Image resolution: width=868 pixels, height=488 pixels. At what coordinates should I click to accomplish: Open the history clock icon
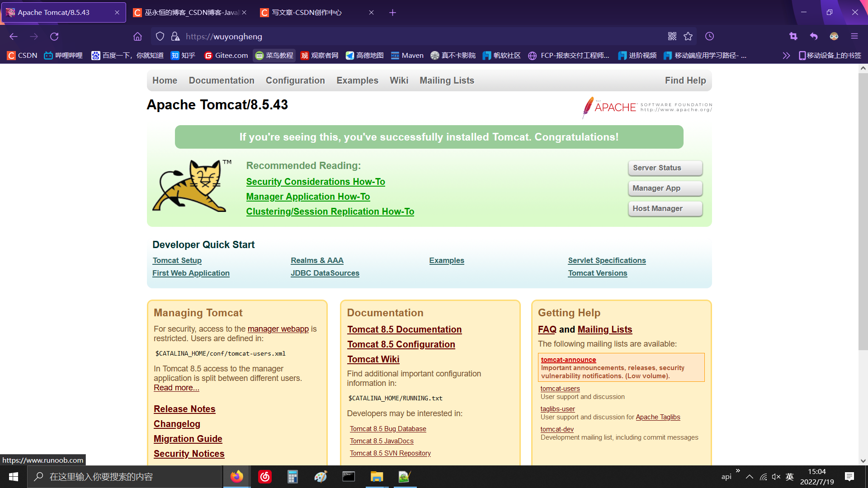[x=710, y=37]
